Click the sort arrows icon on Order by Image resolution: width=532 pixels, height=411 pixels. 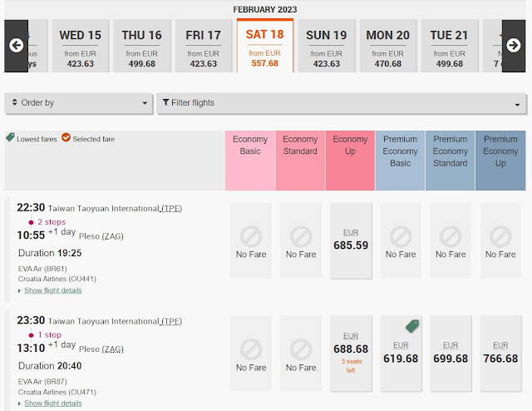14,102
